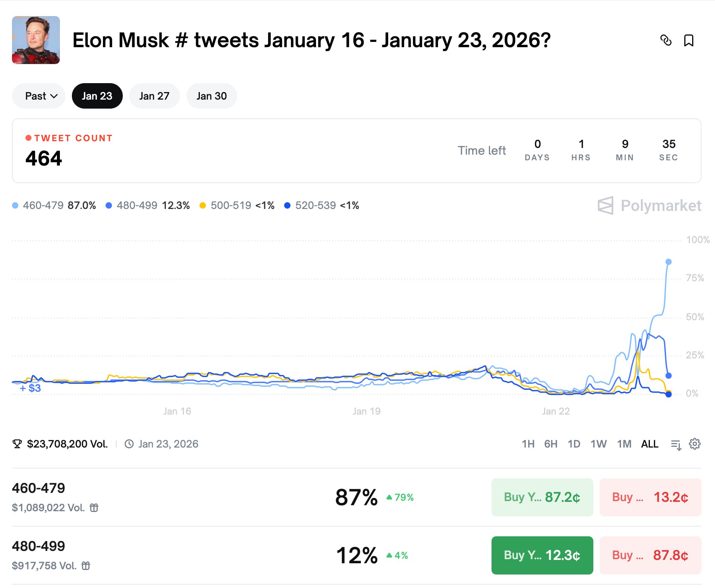
Task: Open chart settings gear icon
Action: point(695,444)
